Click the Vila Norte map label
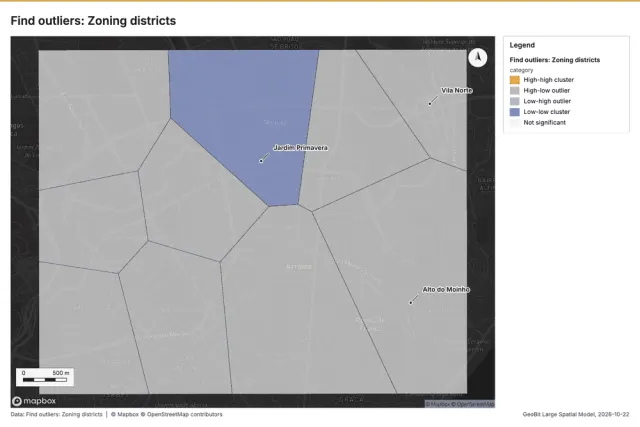 (x=457, y=90)
